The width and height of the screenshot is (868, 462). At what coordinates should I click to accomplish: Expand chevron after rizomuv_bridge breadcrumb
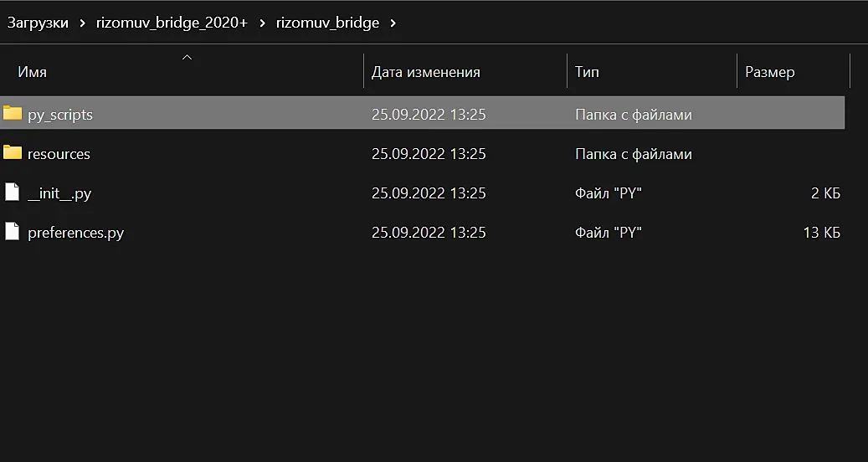(393, 23)
